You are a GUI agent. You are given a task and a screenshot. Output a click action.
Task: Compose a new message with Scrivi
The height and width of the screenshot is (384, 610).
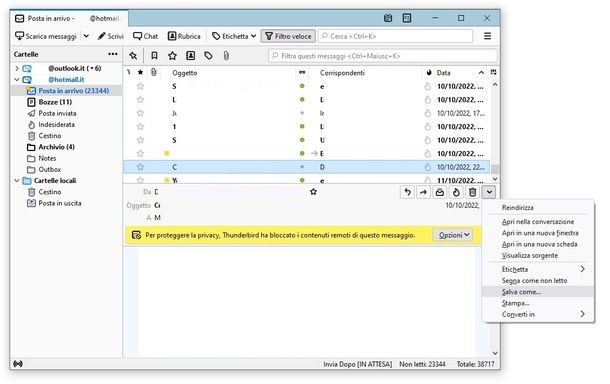110,36
